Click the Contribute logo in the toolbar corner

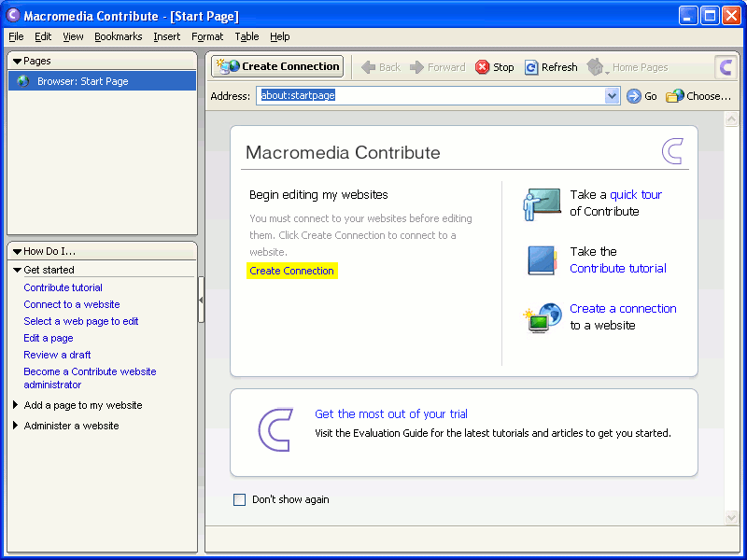(x=726, y=67)
